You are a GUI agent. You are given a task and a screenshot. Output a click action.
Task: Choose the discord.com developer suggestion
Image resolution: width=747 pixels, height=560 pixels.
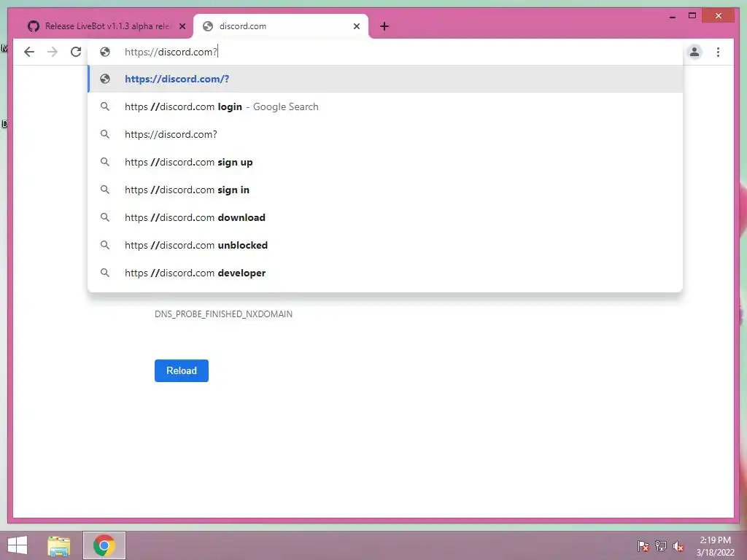(x=385, y=273)
